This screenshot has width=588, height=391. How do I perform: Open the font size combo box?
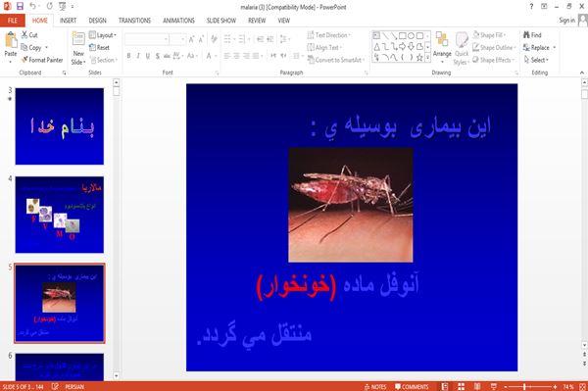(177, 39)
